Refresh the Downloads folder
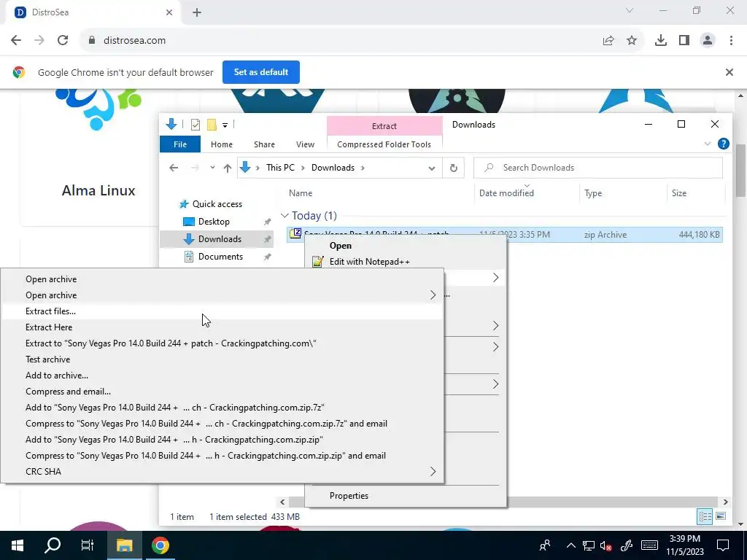Image resolution: width=747 pixels, height=560 pixels. [454, 168]
